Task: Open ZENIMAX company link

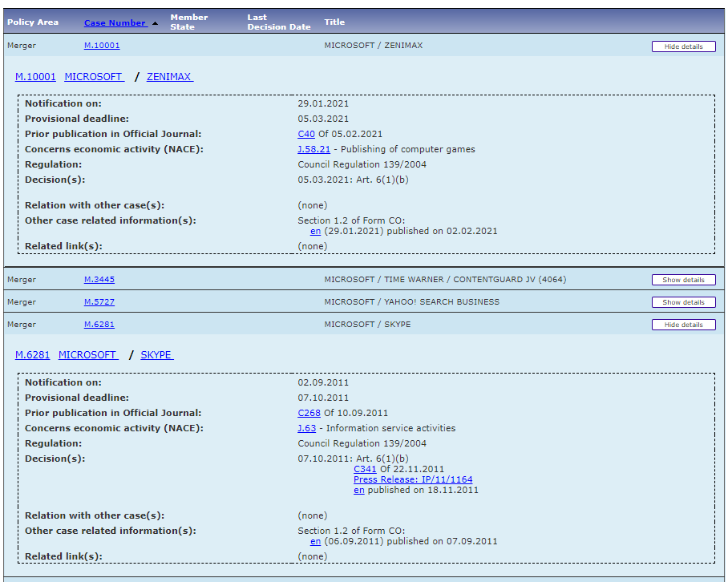Action: 170,77
